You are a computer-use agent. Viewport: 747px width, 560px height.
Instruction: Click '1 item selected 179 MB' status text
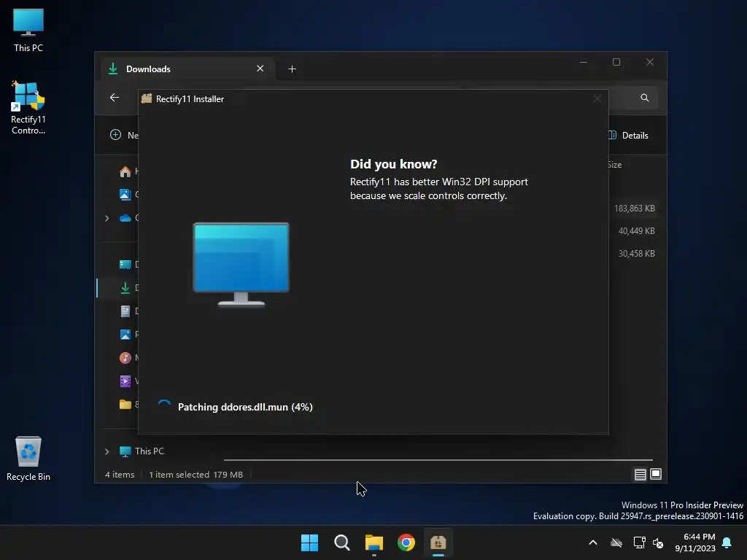pos(196,474)
